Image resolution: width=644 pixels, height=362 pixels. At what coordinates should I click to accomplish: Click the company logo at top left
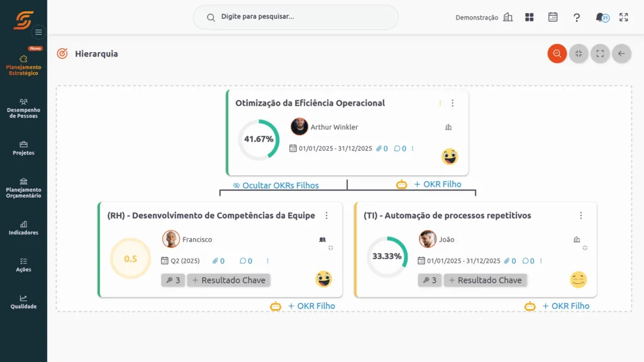[x=23, y=20]
